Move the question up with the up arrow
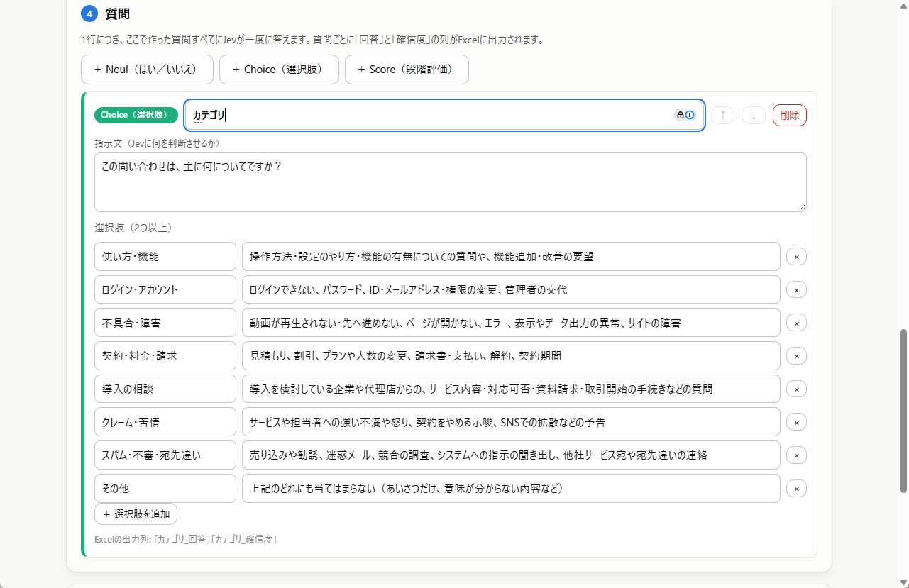This screenshot has width=909, height=588. point(722,115)
